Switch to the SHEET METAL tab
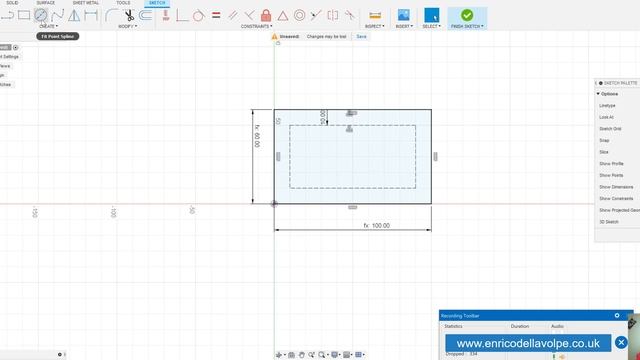Viewport: 640px width, 360px height. click(x=85, y=3)
